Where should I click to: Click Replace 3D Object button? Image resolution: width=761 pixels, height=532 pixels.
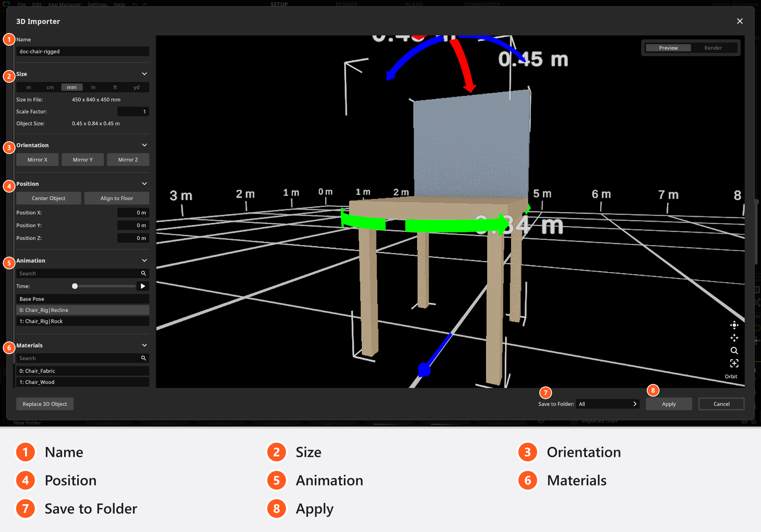click(45, 404)
